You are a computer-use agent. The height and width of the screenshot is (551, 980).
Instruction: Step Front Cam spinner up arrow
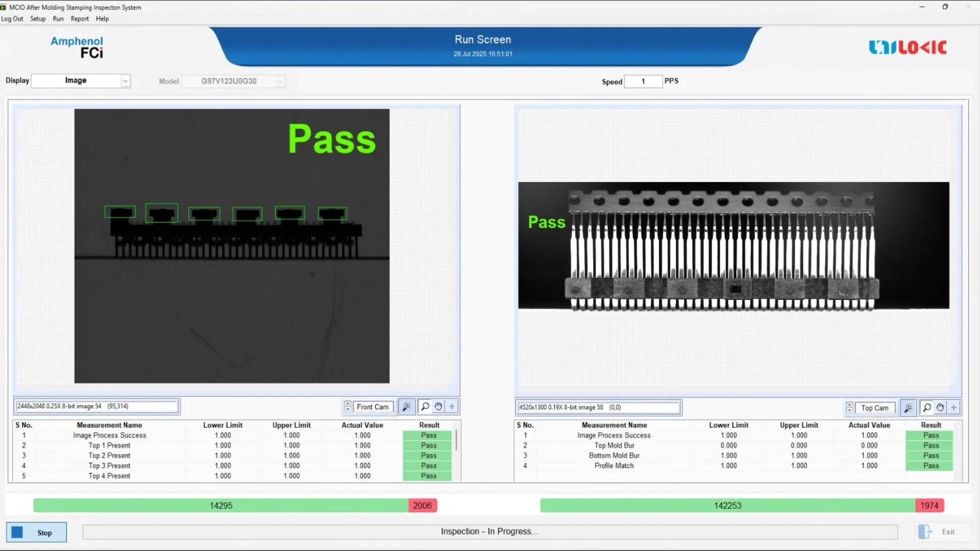click(348, 404)
